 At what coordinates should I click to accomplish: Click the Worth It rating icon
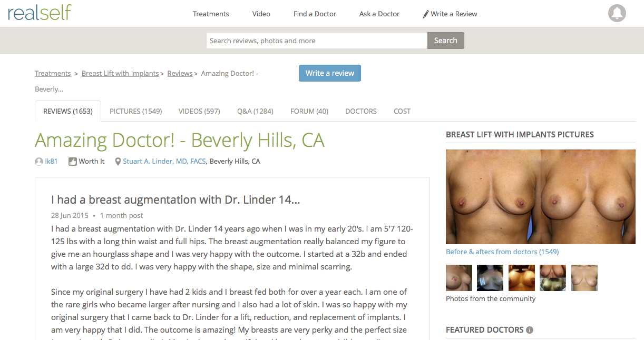[73, 162]
